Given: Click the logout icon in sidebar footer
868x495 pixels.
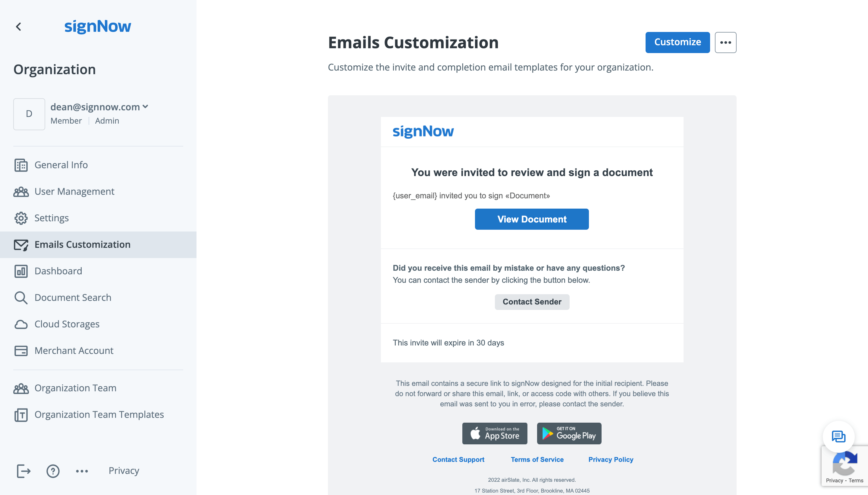Looking at the screenshot, I should pyautogui.click(x=24, y=471).
